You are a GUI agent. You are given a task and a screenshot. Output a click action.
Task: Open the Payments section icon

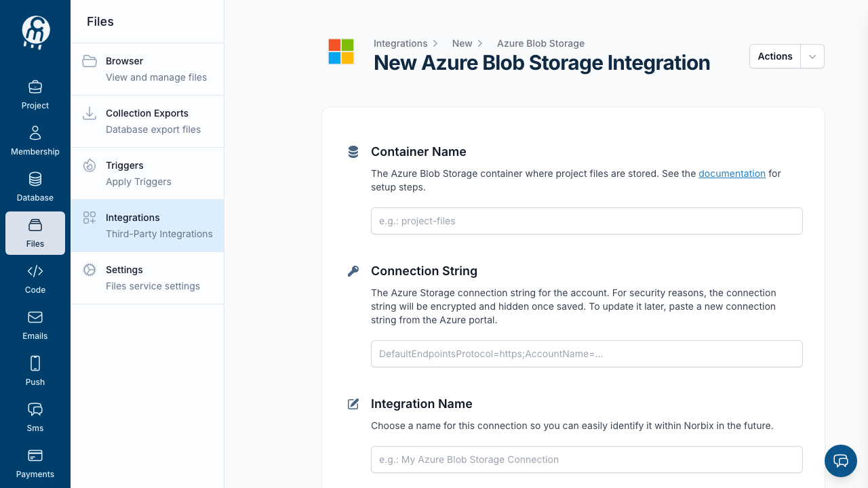click(35, 455)
